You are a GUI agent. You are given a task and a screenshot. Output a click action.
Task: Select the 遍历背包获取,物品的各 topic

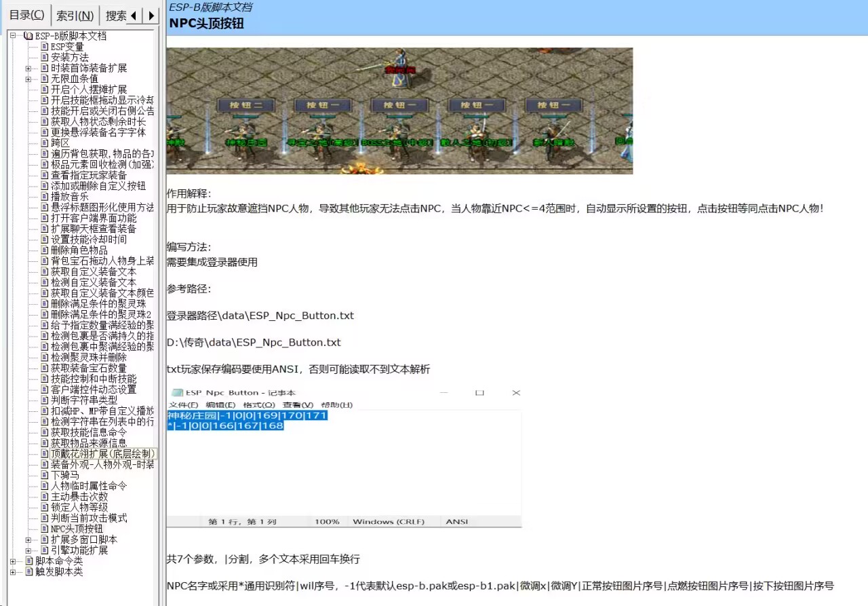coord(102,154)
